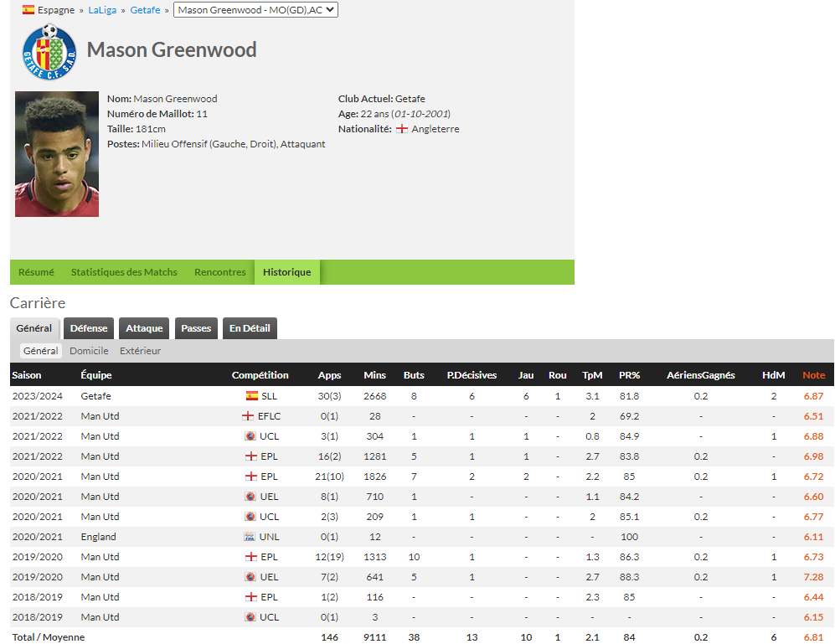Select the Général sub-filter option
835x644 pixels.
pyautogui.click(x=40, y=351)
